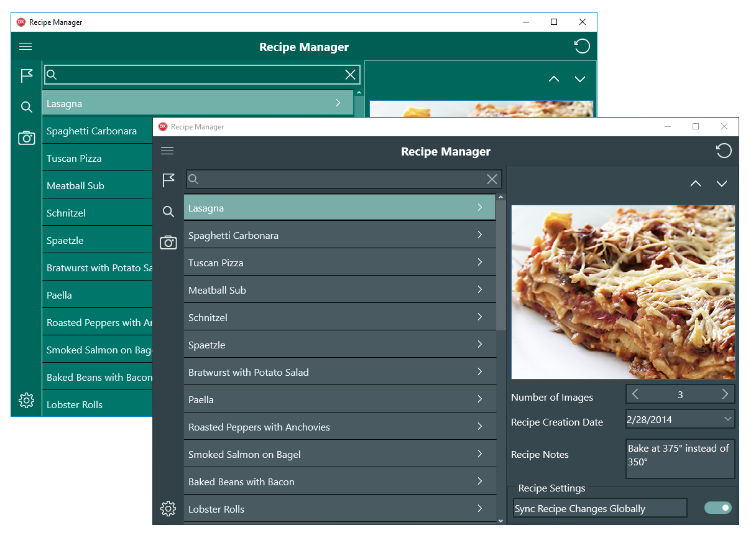The height and width of the screenshot is (545, 756).
Task: Click search input field in front window
Action: 344,179
